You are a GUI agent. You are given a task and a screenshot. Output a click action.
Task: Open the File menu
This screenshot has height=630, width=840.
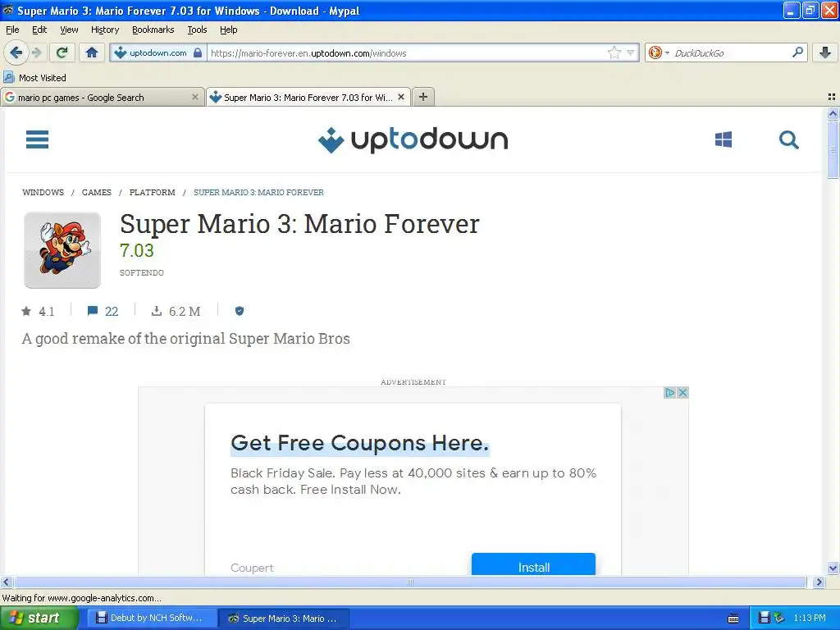click(12, 30)
